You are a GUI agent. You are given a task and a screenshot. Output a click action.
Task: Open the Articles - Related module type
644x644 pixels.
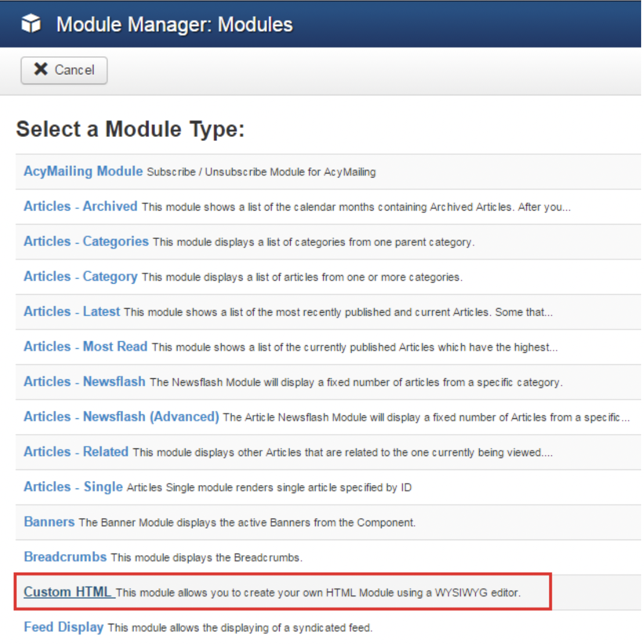click(76, 452)
